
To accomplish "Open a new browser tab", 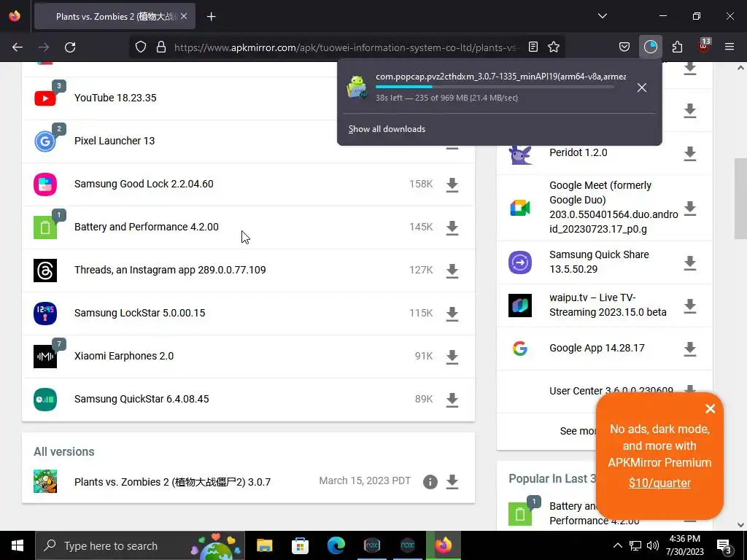I will [211, 17].
